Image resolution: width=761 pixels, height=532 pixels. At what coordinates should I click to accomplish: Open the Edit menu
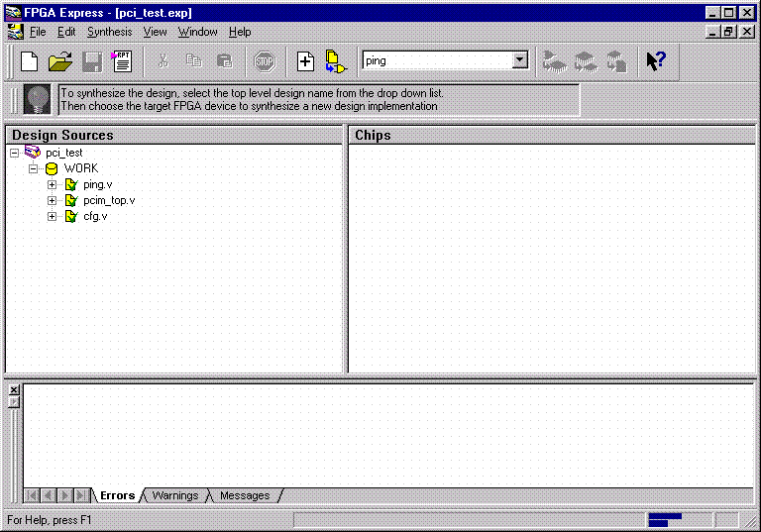coord(66,32)
